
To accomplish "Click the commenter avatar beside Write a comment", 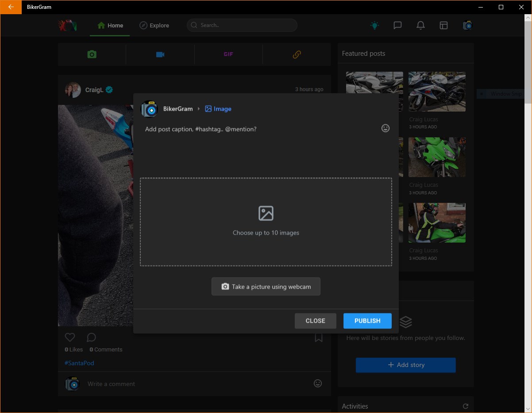I will tap(73, 384).
